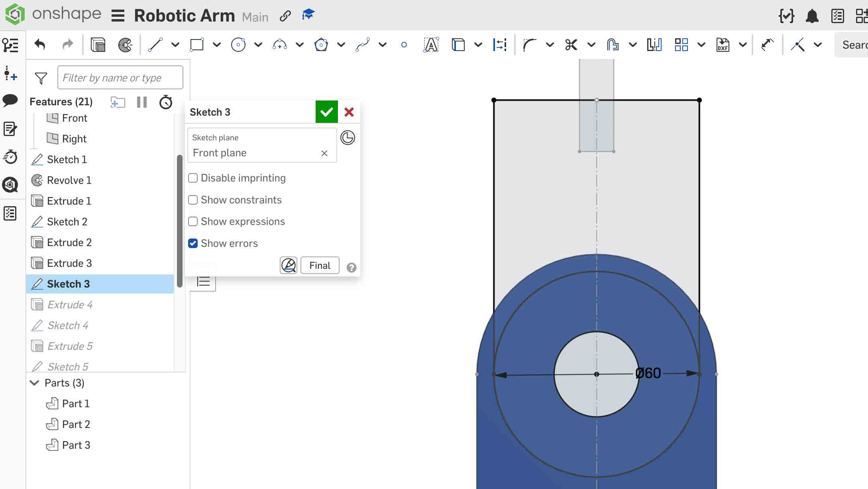Add a Dimension to the sketch
Viewport: 868px width, 489px height.
[x=500, y=45]
